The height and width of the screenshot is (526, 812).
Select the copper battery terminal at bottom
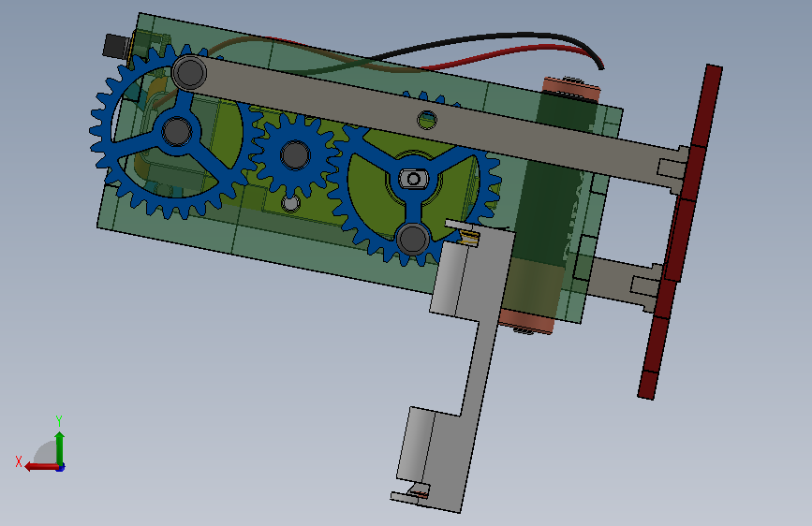click(x=525, y=322)
